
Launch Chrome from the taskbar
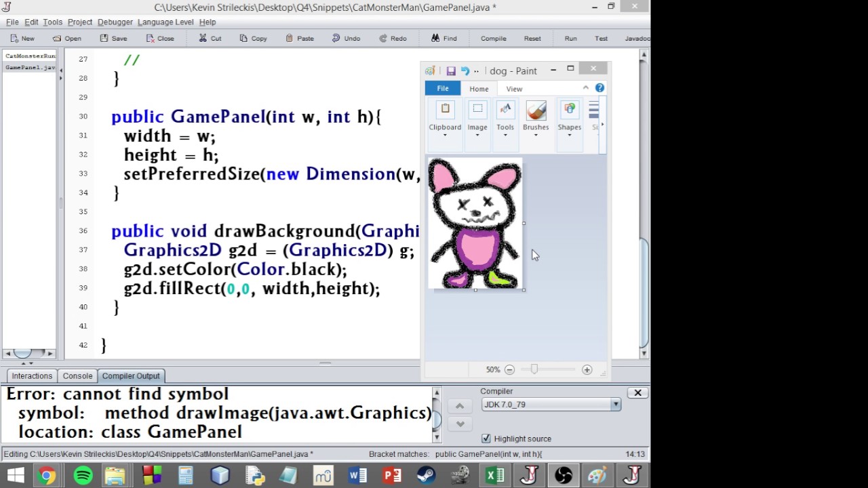point(46,475)
